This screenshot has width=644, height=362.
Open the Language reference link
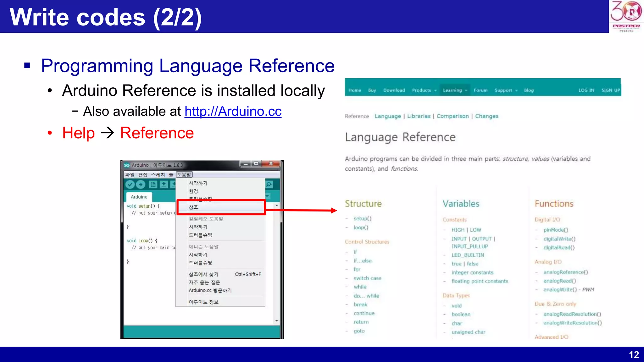click(388, 116)
